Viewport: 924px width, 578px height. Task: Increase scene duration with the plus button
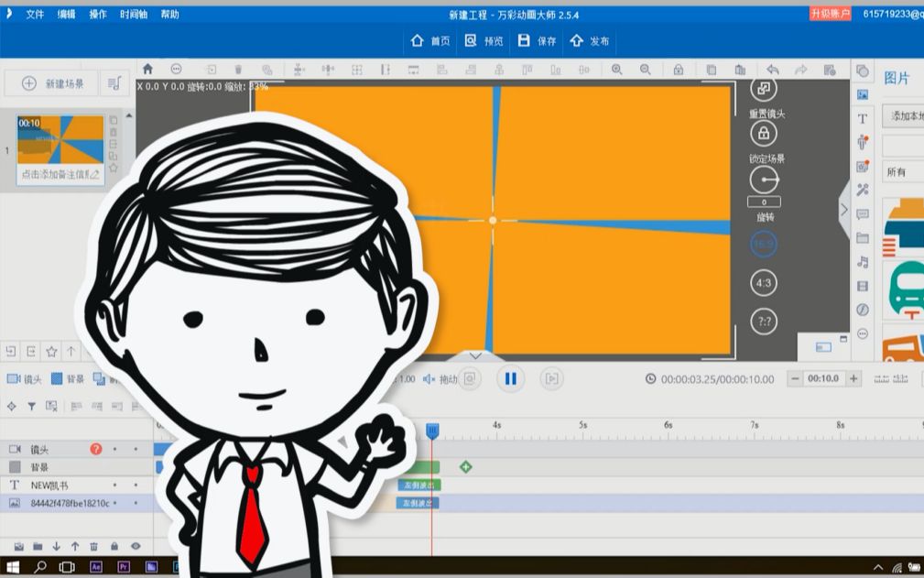pyautogui.click(x=853, y=378)
